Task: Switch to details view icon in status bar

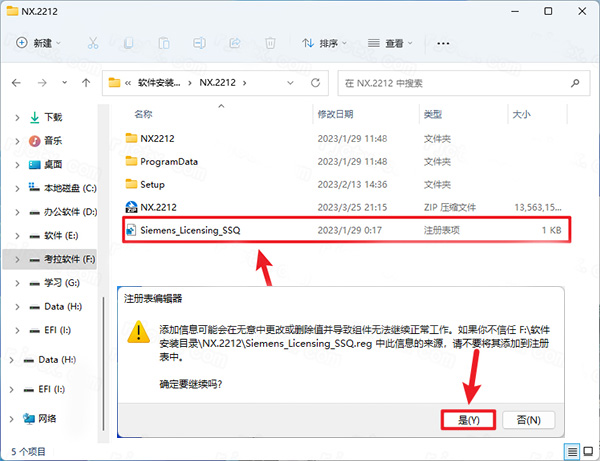Action: coord(572,452)
